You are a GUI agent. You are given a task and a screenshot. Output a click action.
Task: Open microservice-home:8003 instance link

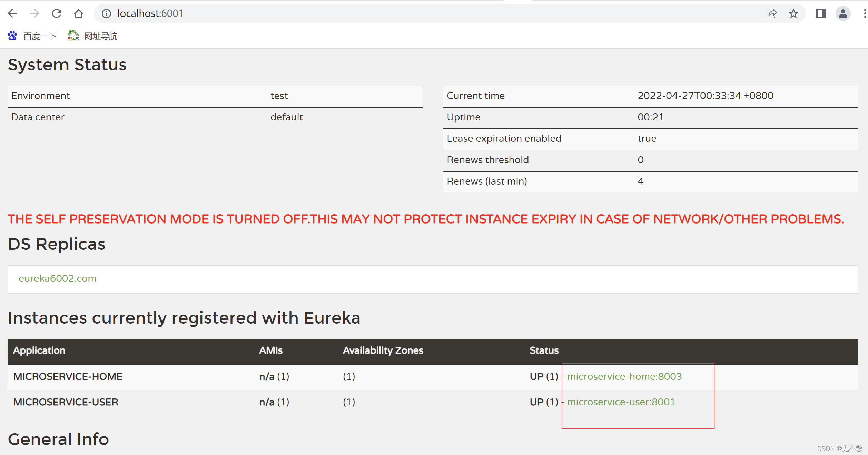pos(624,376)
